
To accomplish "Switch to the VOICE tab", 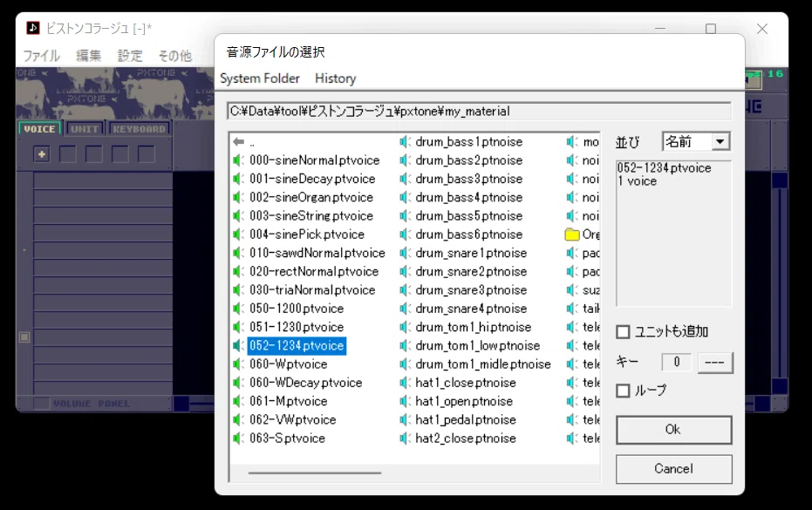I will [40, 129].
